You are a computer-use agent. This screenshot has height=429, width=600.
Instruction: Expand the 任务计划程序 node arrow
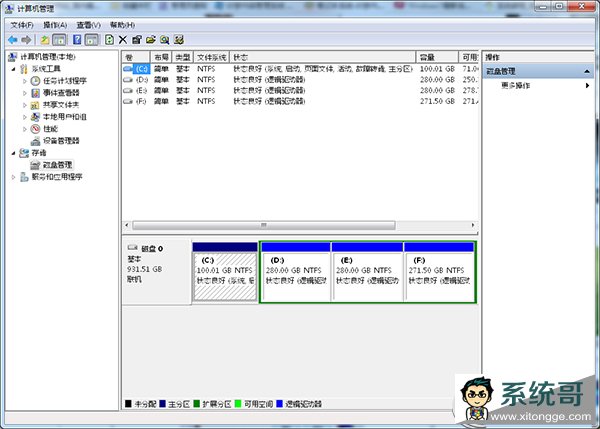pyautogui.click(x=25, y=81)
